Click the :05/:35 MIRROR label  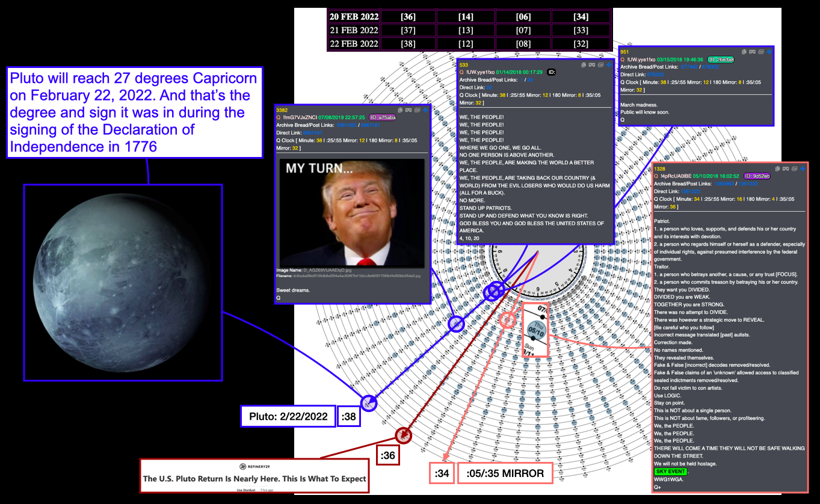(505, 474)
